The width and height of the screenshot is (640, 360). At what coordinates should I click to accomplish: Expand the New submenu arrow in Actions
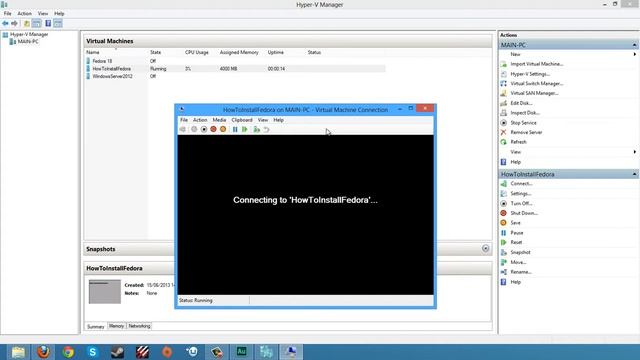(x=634, y=54)
